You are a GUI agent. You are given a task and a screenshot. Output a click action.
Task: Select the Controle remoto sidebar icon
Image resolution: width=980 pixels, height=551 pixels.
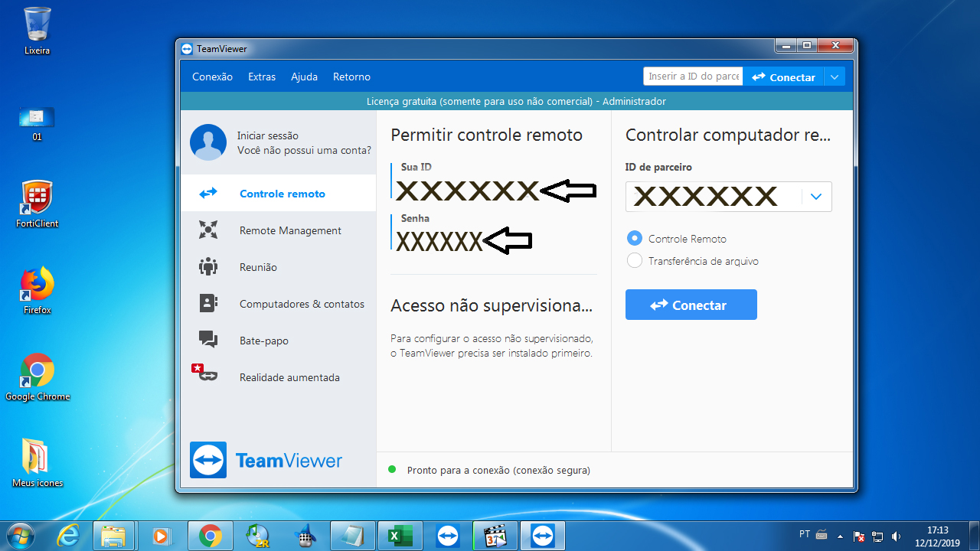click(207, 193)
